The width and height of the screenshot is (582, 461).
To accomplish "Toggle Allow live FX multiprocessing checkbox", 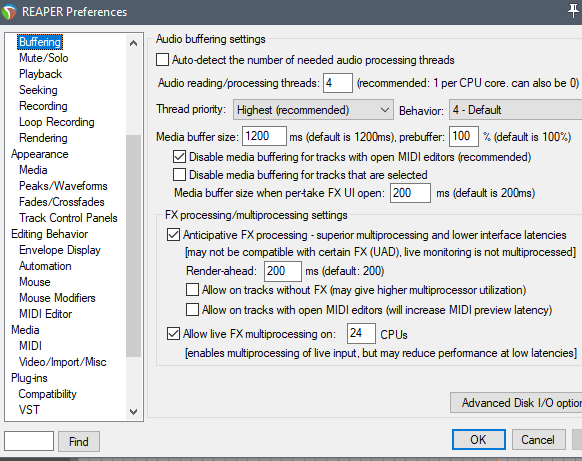I will pyautogui.click(x=173, y=334).
